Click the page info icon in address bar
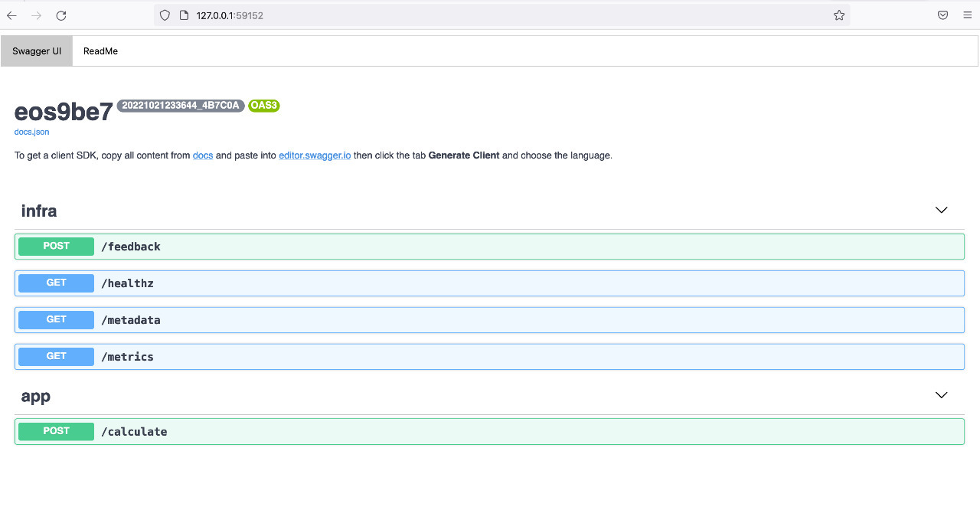This screenshot has height=510, width=980. 185,15
